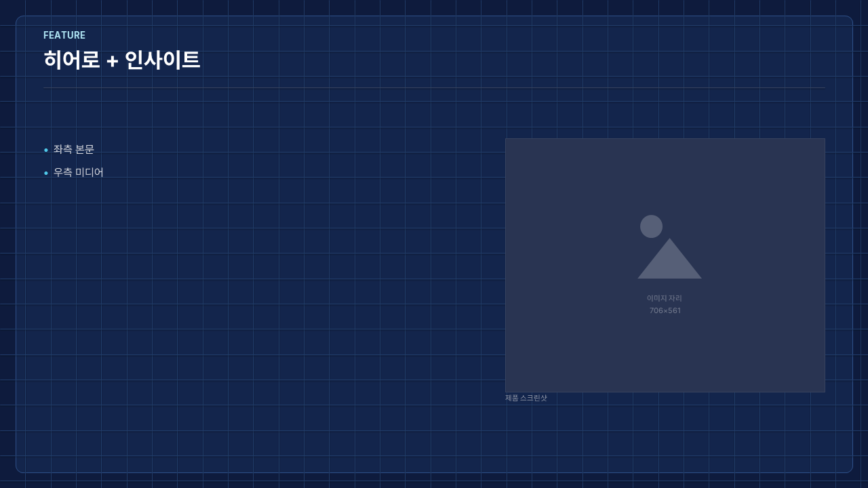Click the bullet text 우측 미디어

pyautogui.click(x=79, y=173)
